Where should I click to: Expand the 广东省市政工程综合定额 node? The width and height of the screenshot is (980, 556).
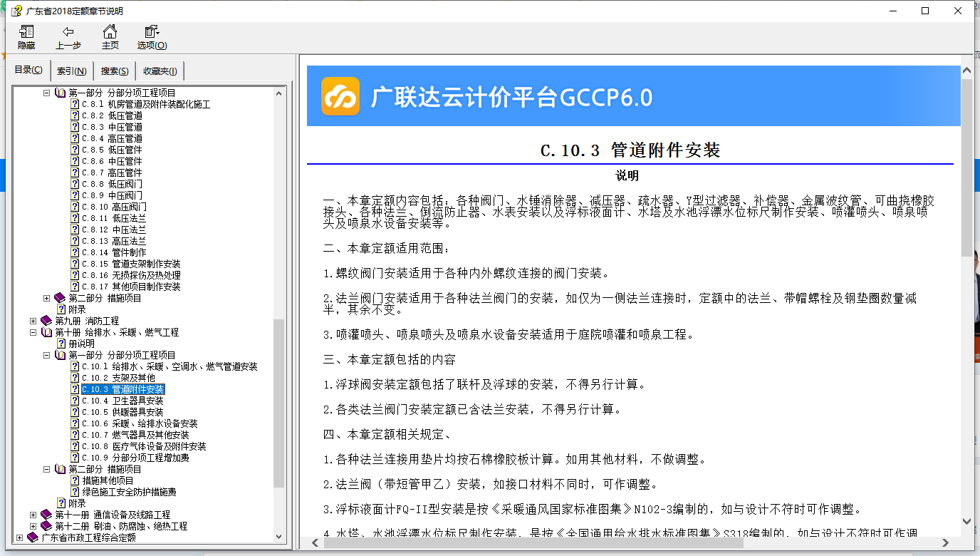20,537
